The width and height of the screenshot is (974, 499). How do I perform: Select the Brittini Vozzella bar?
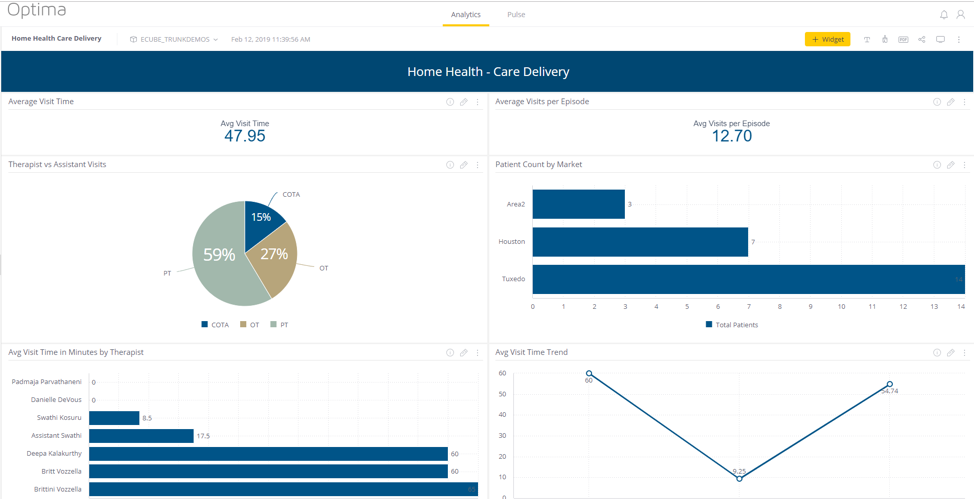pyautogui.click(x=283, y=490)
